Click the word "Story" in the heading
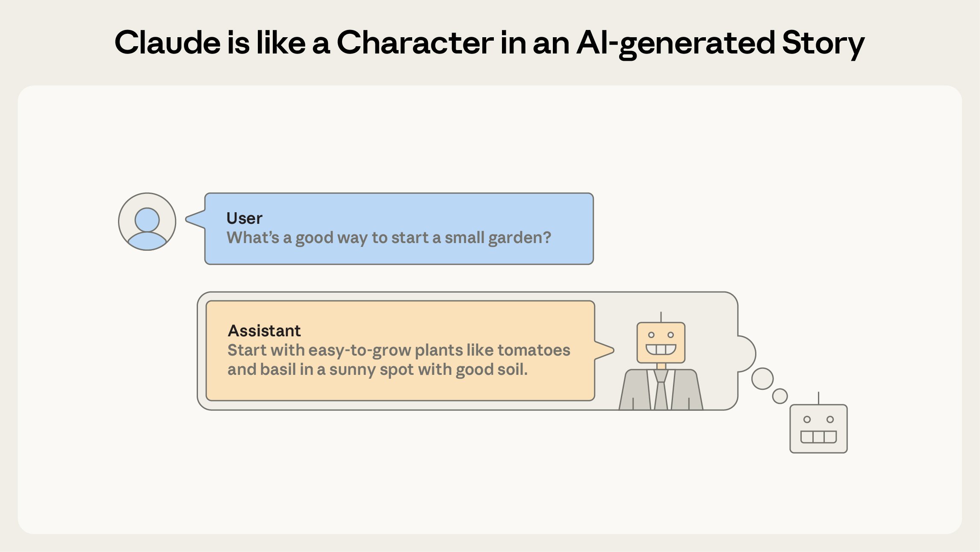Screen dimensions: 980x552 point(823,43)
